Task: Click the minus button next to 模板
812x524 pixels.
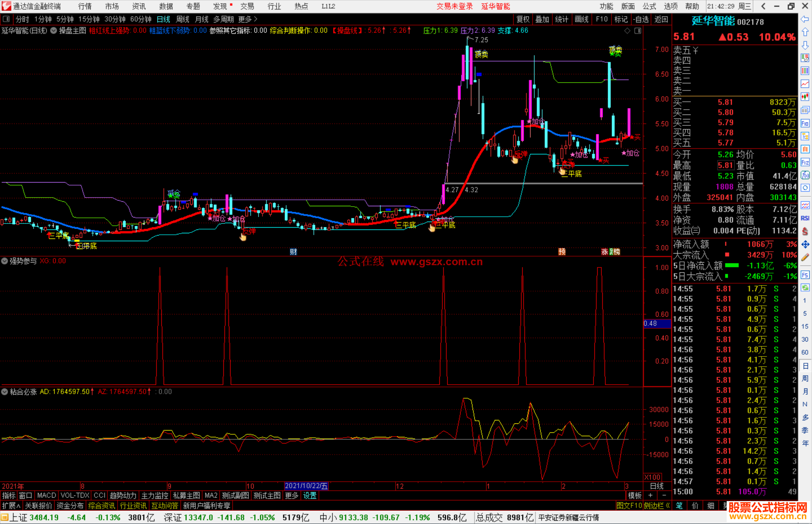Action: click(664, 495)
